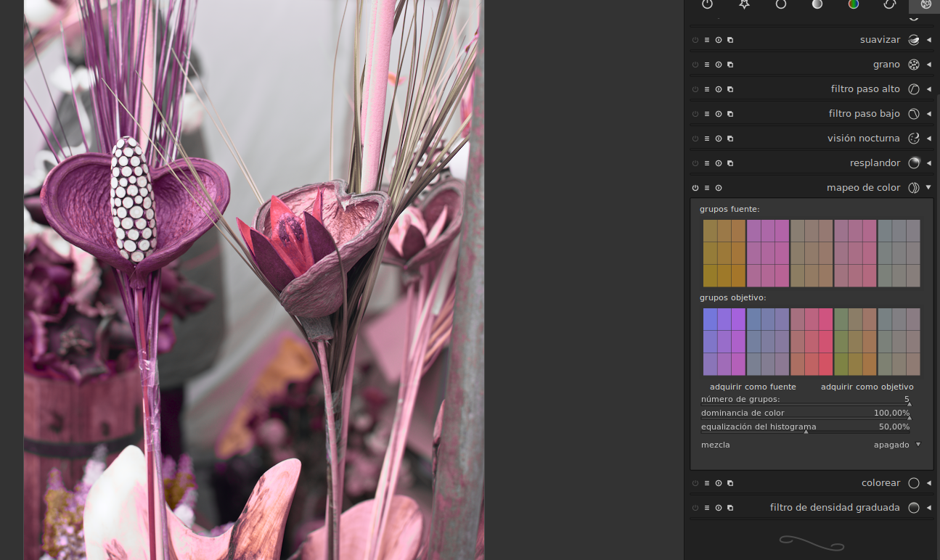Open presets for colorear module

(x=707, y=483)
